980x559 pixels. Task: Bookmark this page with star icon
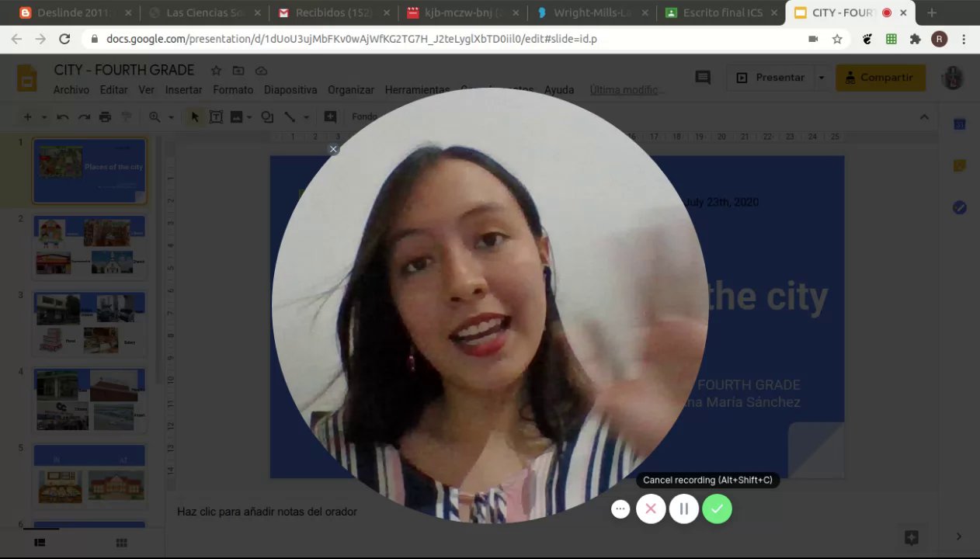tap(837, 39)
